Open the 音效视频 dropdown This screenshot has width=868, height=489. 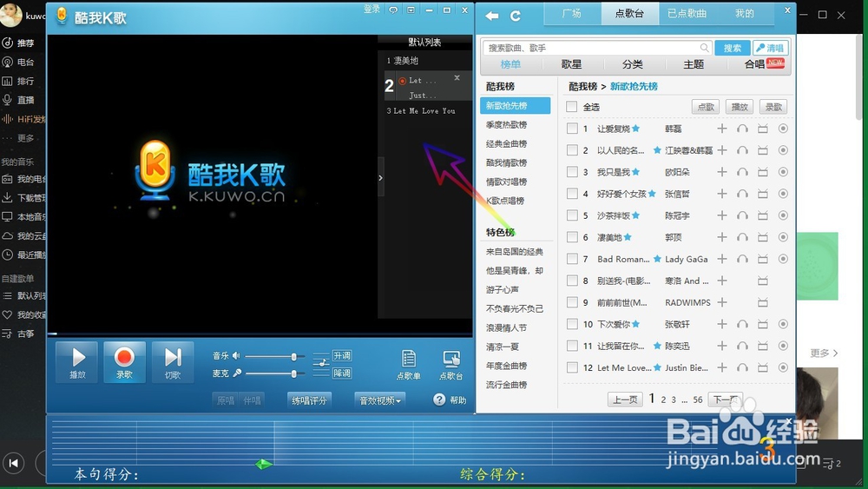point(380,400)
